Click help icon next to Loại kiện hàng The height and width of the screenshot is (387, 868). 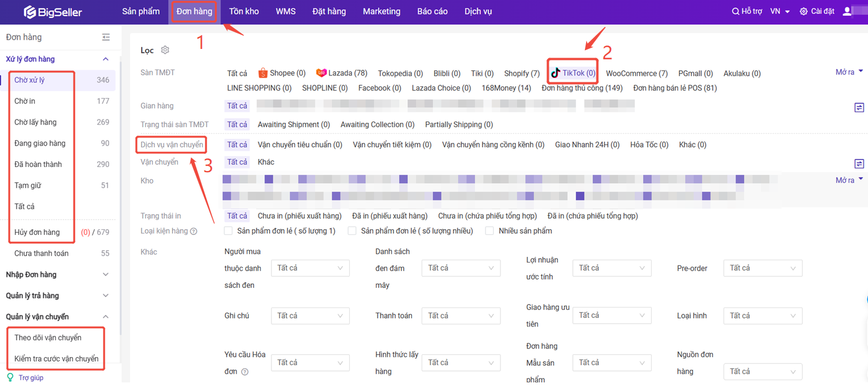194,232
